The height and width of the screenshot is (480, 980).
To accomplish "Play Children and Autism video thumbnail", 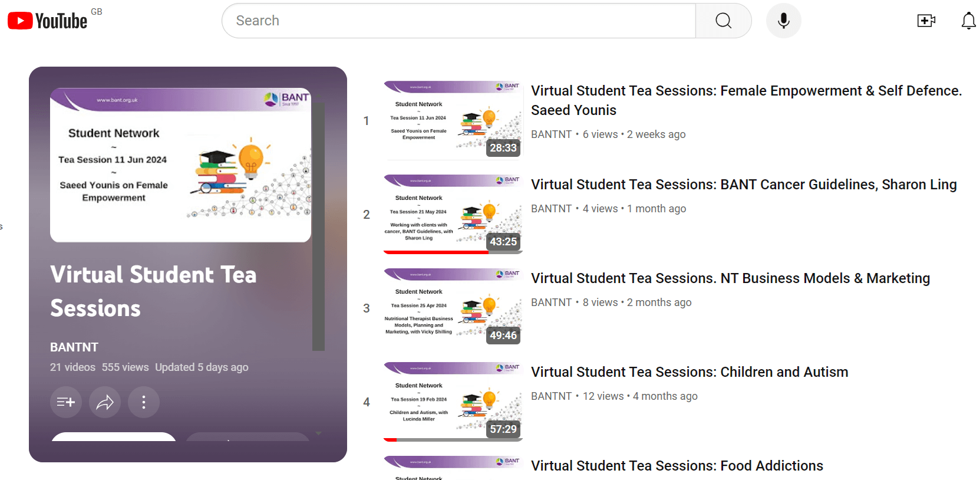I will tap(453, 402).
